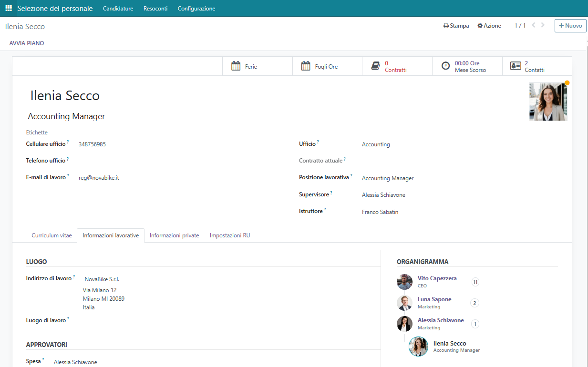588x367 pixels.
Task: Open the Contatti card icon
Action: [x=516, y=66]
